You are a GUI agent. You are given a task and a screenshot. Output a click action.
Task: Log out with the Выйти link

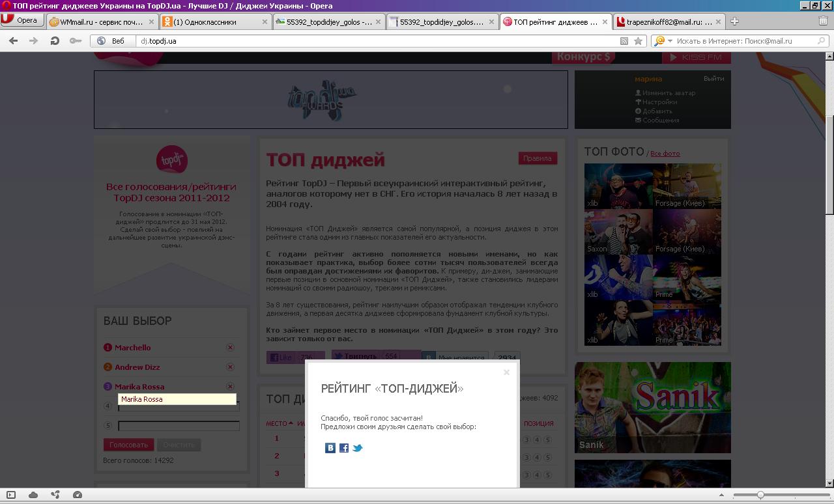click(x=713, y=79)
